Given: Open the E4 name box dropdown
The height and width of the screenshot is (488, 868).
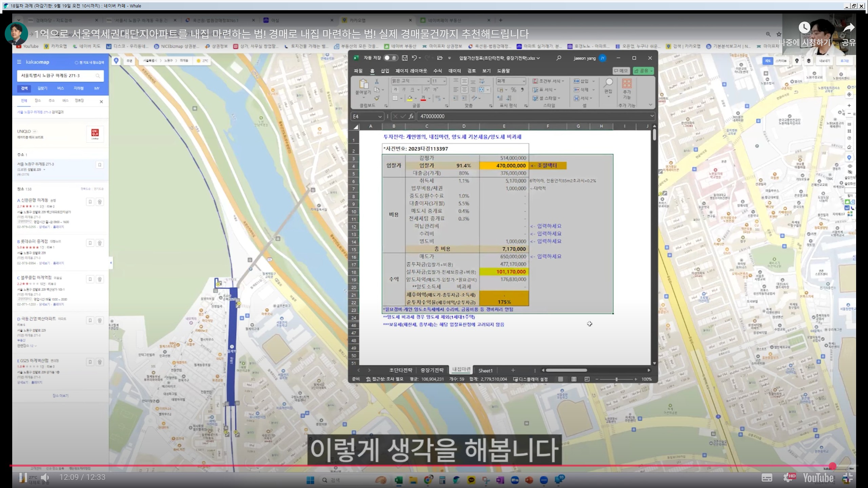Looking at the screenshot, I should (380, 116).
